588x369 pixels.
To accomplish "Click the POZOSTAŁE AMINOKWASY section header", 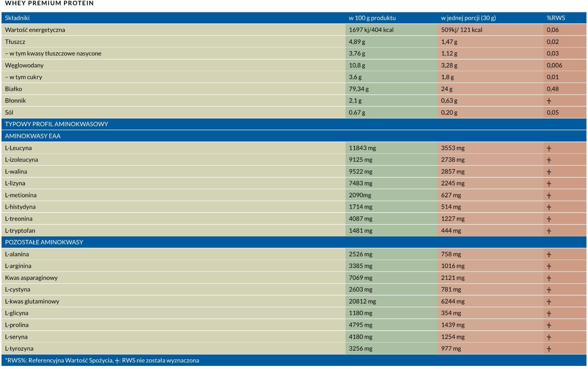I will point(44,242).
